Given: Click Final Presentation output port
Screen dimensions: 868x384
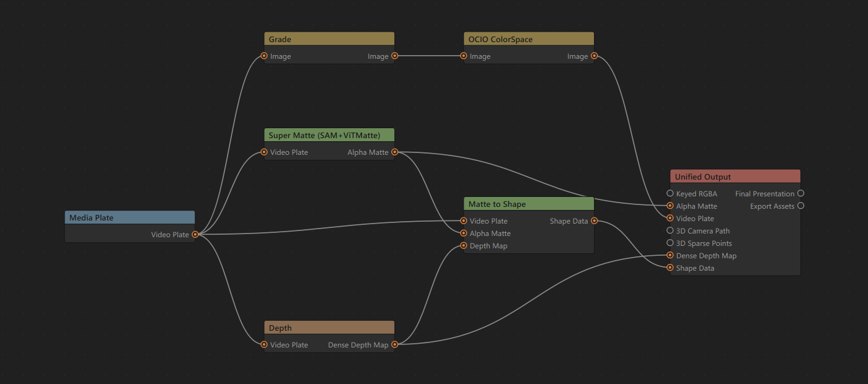Looking at the screenshot, I should pyautogui.click(x=800, y=194).
